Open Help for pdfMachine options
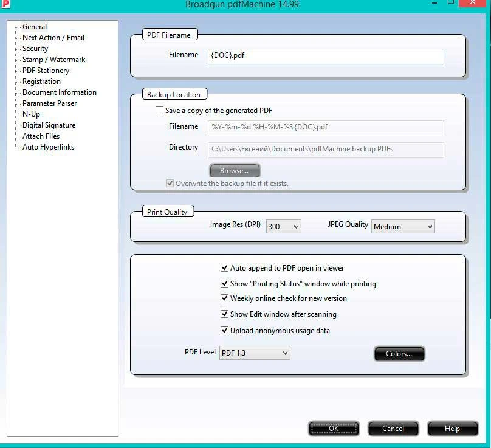Screen dimensions: 491x448 coord(453,429)
